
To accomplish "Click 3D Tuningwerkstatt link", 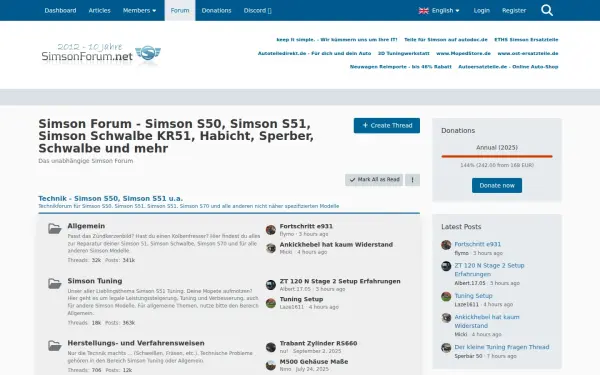I will 404,54.
